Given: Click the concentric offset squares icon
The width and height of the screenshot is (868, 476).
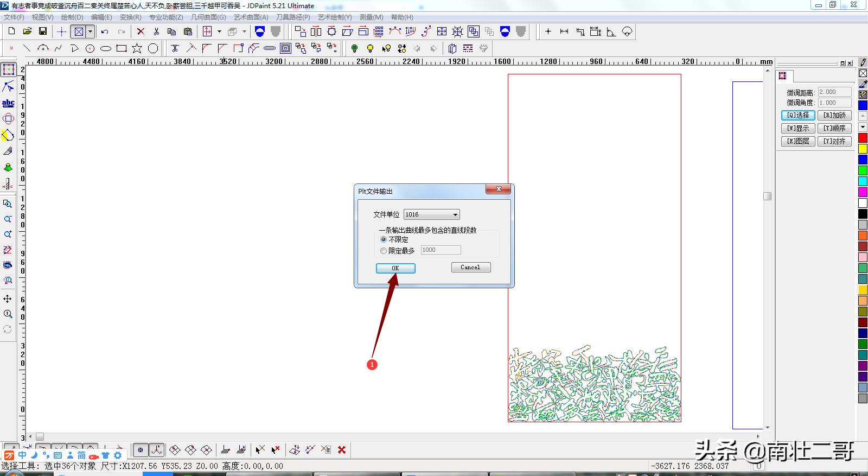Looking at the screenshot, I should (x=285, y=48).
